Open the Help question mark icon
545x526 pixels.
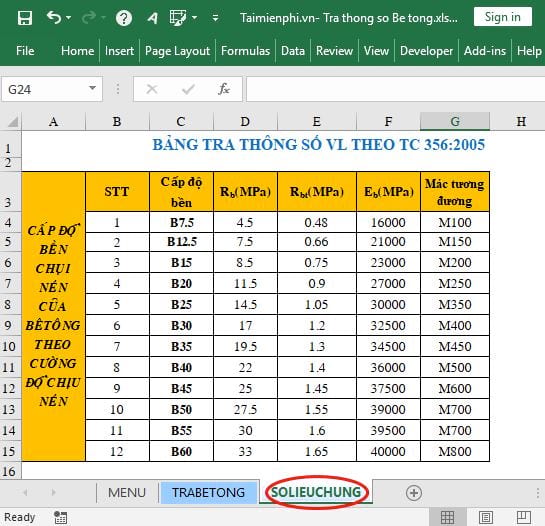pos(124,18)
